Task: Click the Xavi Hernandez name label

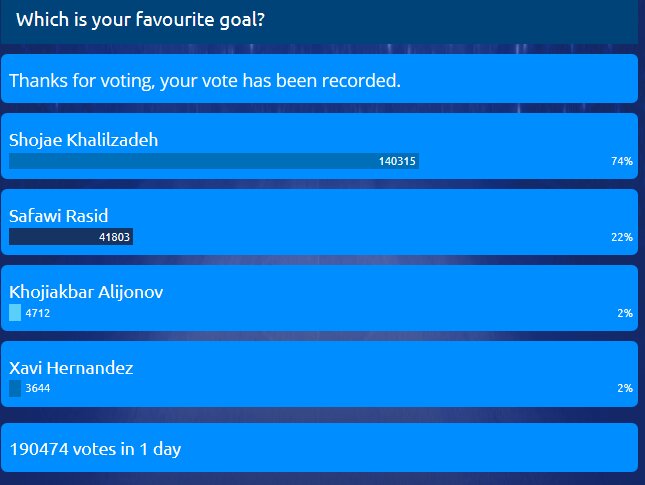Action: coord(71,368)
